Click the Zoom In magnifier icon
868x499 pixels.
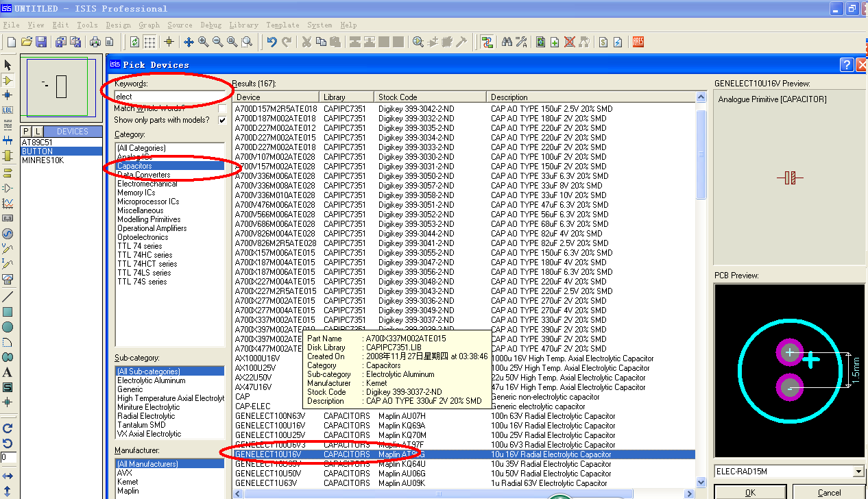[204, 42]
